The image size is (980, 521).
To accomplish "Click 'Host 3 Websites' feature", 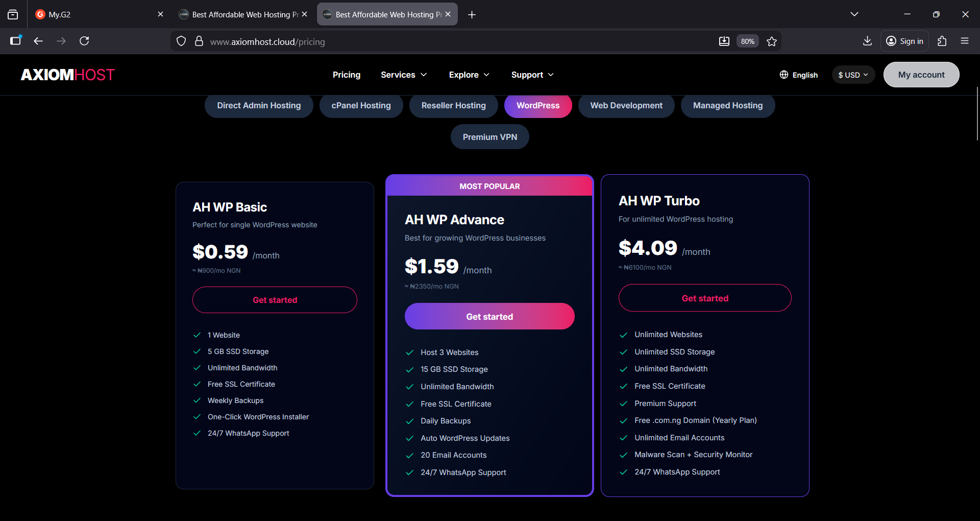I will [450, 352].
